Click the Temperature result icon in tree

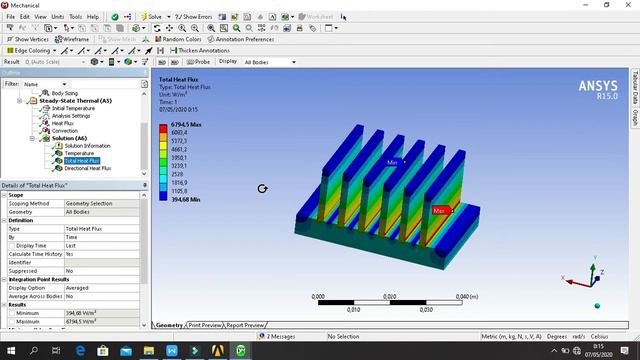click(x=59, y=153)
